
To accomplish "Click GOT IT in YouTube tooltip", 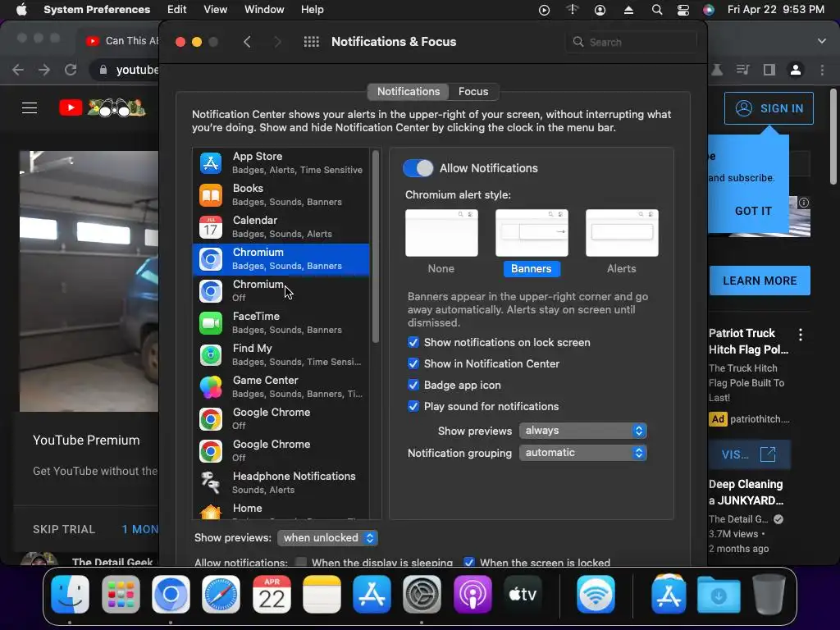I will (x=753, y=211).
